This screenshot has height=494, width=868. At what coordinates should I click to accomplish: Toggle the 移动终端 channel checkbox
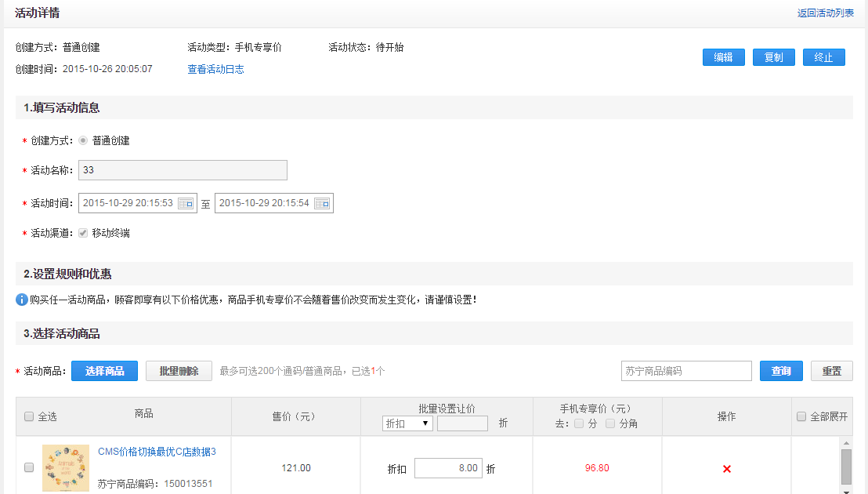(x=83, y=233)
